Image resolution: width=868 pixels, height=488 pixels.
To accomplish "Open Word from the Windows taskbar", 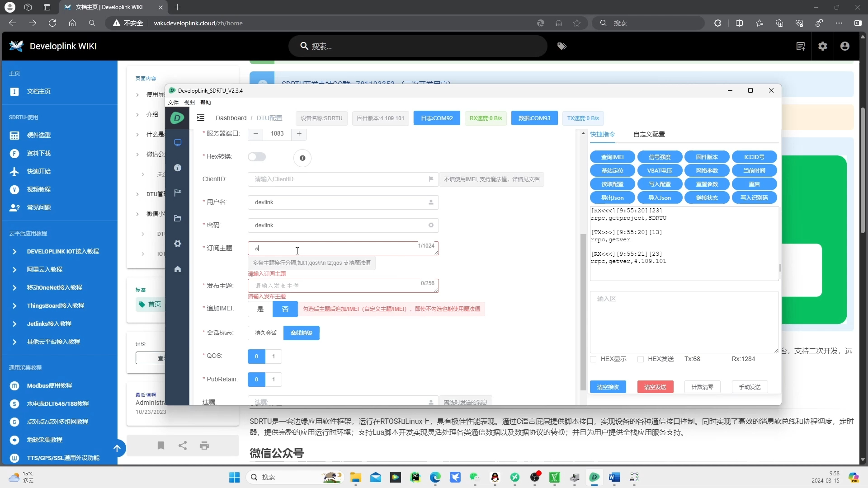I will pos(614,477).
